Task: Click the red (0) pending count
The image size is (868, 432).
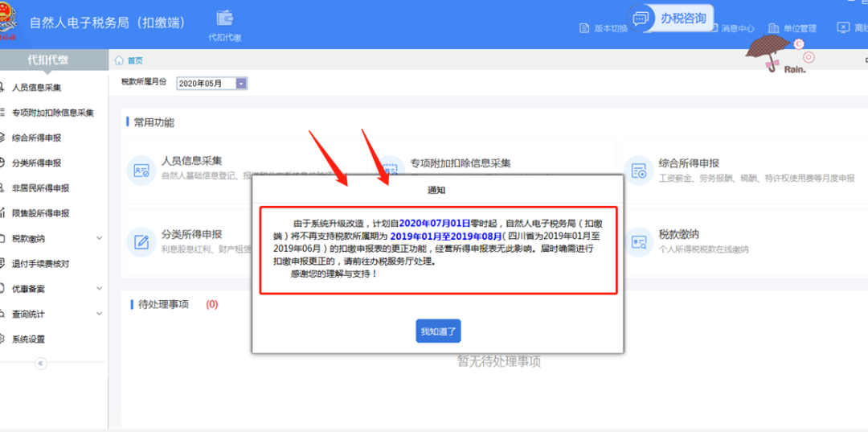Action: pyautogui.click(x=212, y=304)
